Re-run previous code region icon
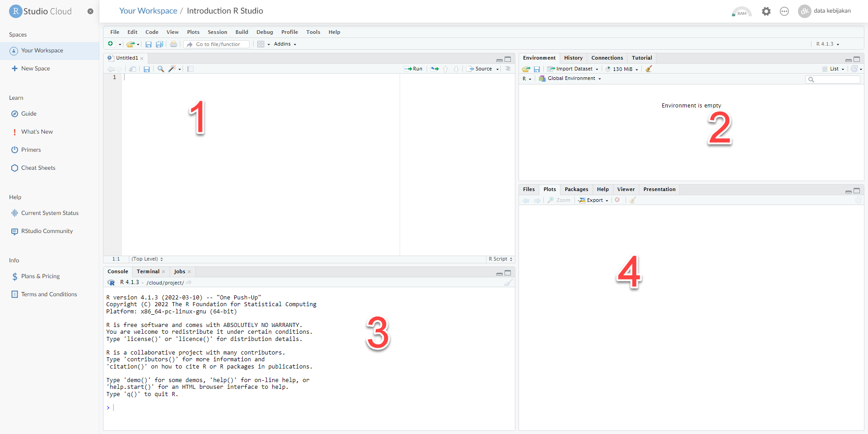This screenshot has width=868, height=434. [x=434, y=69]
